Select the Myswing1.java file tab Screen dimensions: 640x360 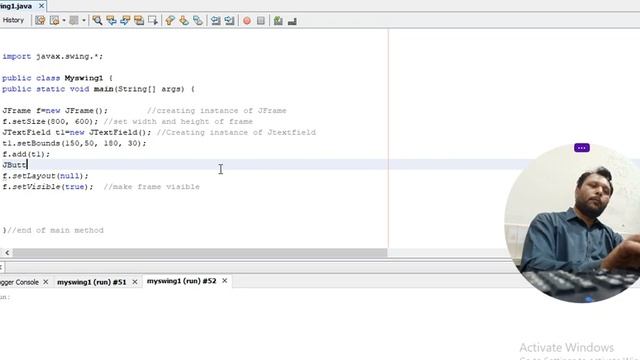[16, 6]
